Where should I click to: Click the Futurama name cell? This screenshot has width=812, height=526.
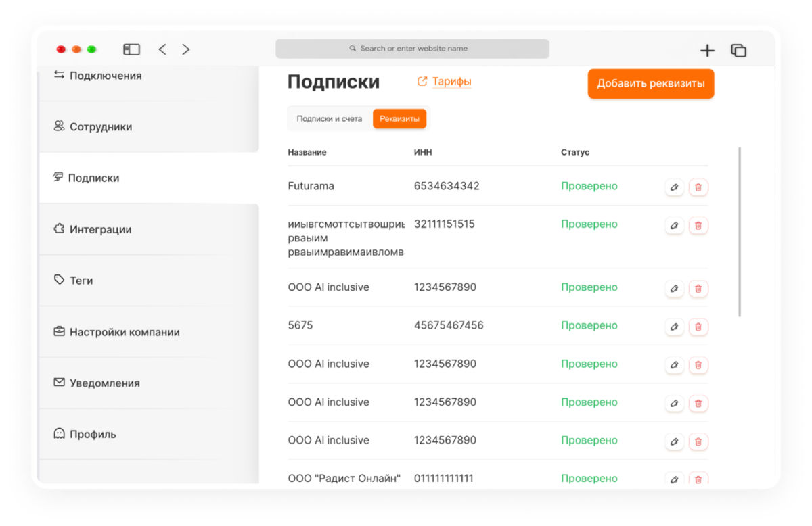[311, 186]
